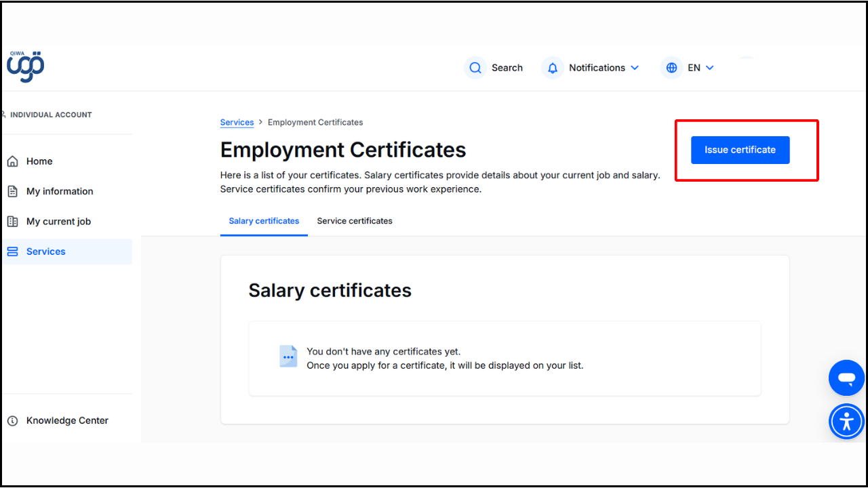
Task: Click the Salary certificates section heading
Action: point(330,291)
